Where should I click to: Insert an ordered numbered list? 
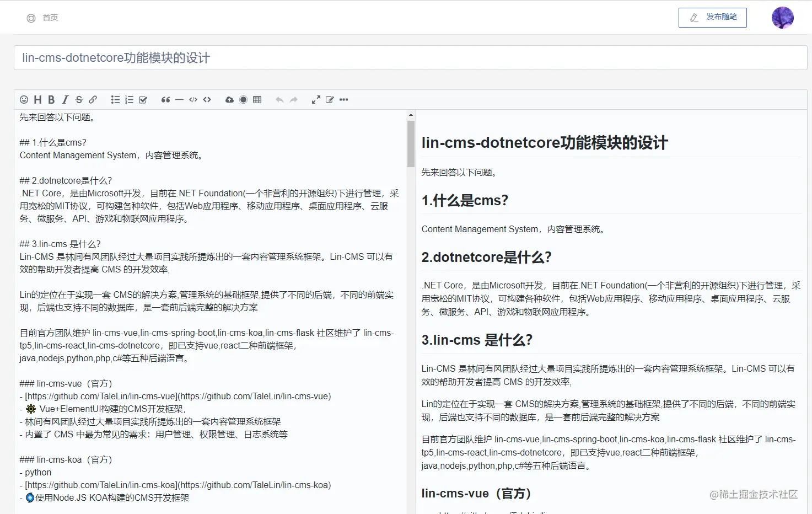(x=129, y=100)
